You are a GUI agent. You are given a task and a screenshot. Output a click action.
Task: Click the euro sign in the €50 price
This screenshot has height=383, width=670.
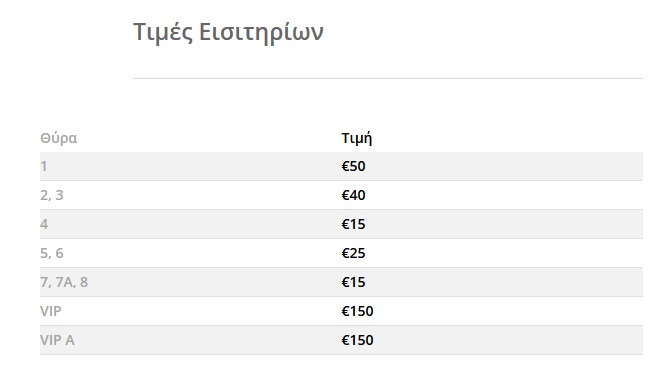click(x=345, y=166)
